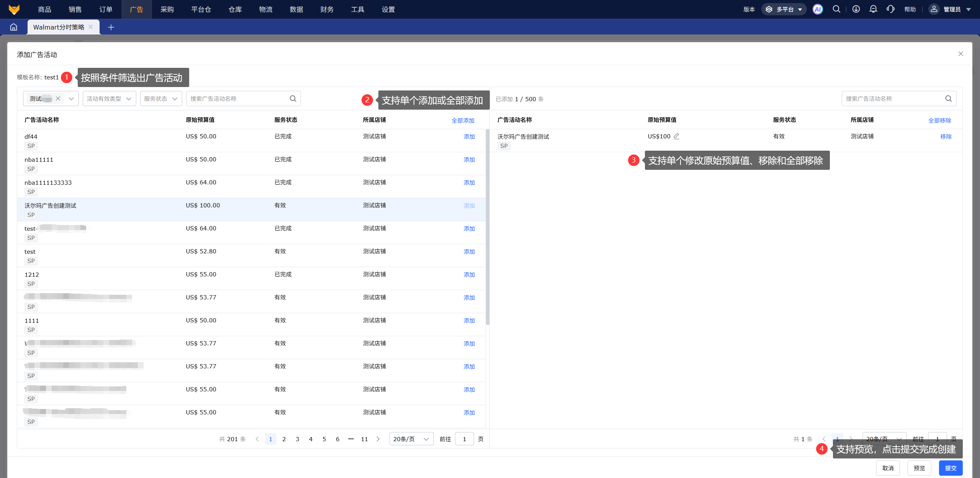The width and height of the screenshot is (980, 478).
Task: Go to page 3 of the left list
Action: click(x=297, y=439)
